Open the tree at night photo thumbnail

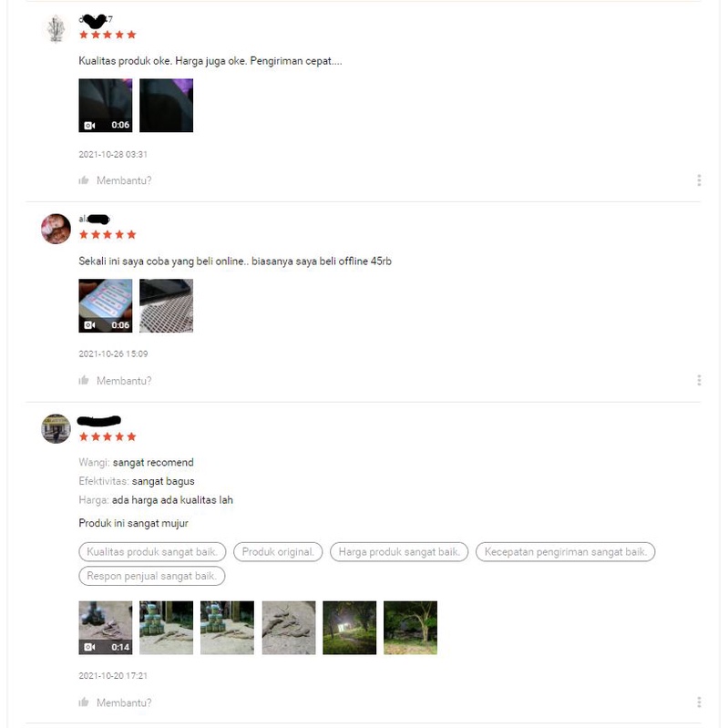point(410,628)
